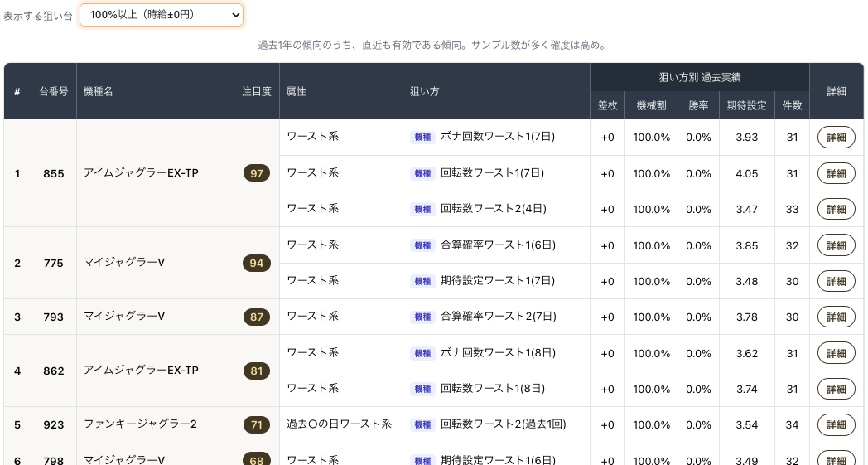
Task: Click 機種 tag beside 回転数ワースト1(8日)
Action: (x=422, y=389)
